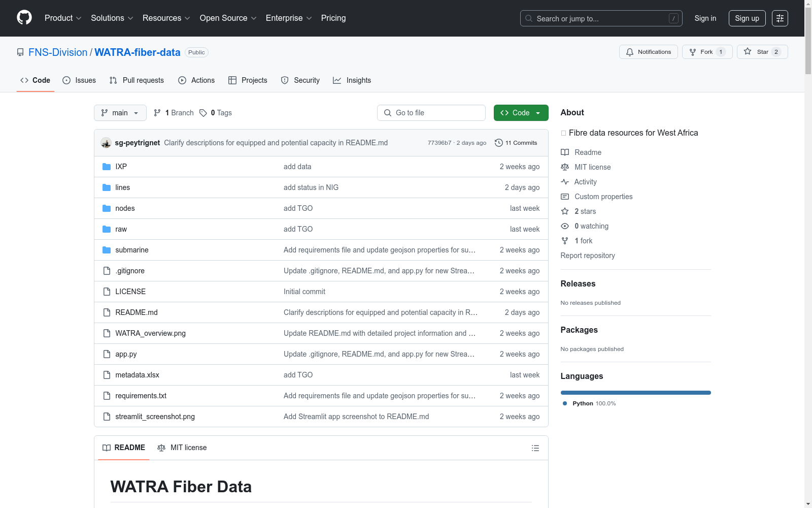Click the MIT license scale icon in About
This screenshot has height=508, width=812.
tap(565, 167)
